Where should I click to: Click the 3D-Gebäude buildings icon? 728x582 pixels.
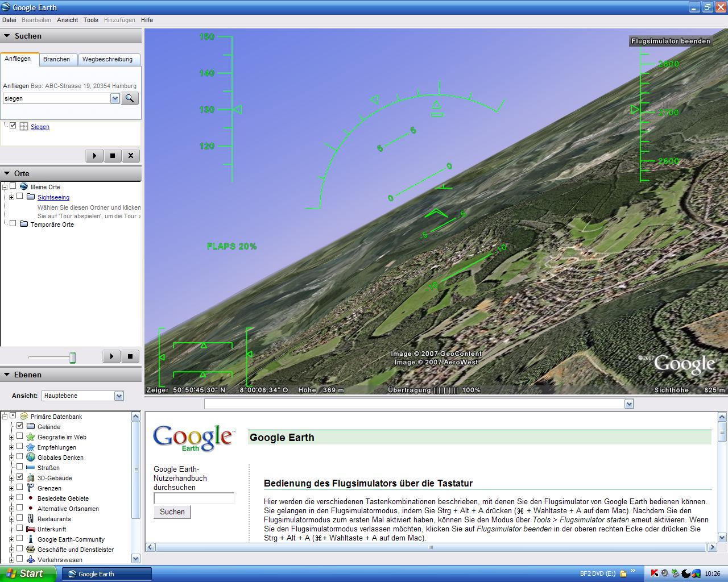pyautogui.click(x=31, y=477)
